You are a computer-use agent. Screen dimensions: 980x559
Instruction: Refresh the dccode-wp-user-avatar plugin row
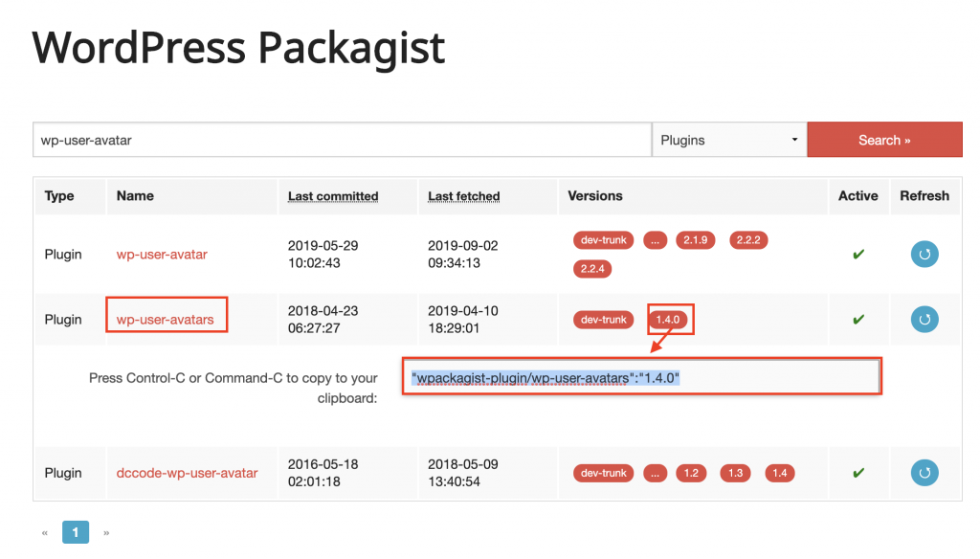[924, 473]
